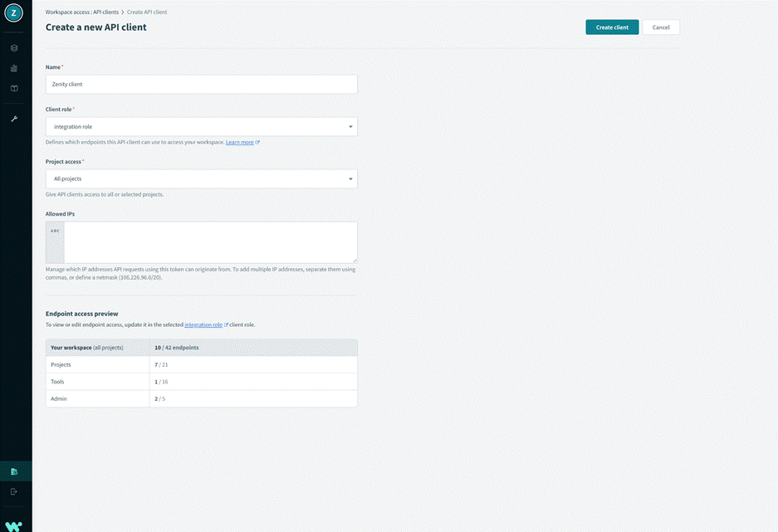The image size is (778, 532).
Task: Click the Z workspace avatar icon
Action: [x=14, y=14]
